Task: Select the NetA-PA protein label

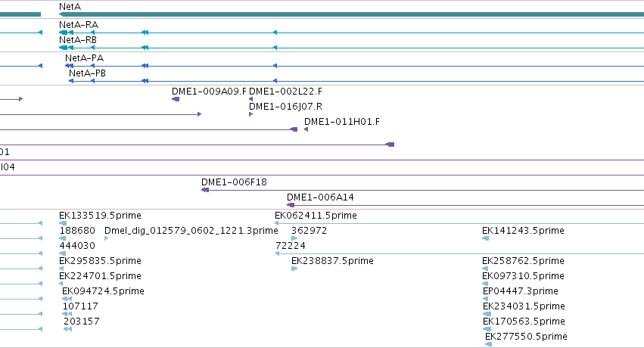Action: tap(84, 57)
